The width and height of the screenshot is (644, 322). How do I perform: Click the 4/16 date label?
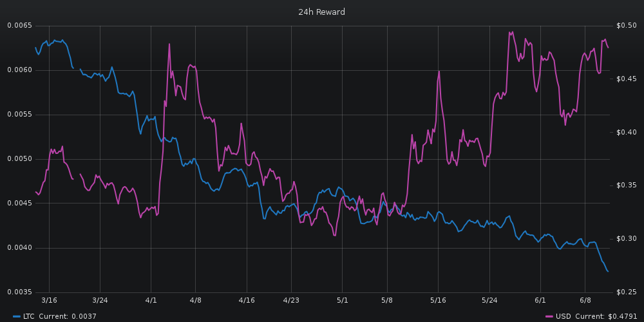tap(247, 300)
